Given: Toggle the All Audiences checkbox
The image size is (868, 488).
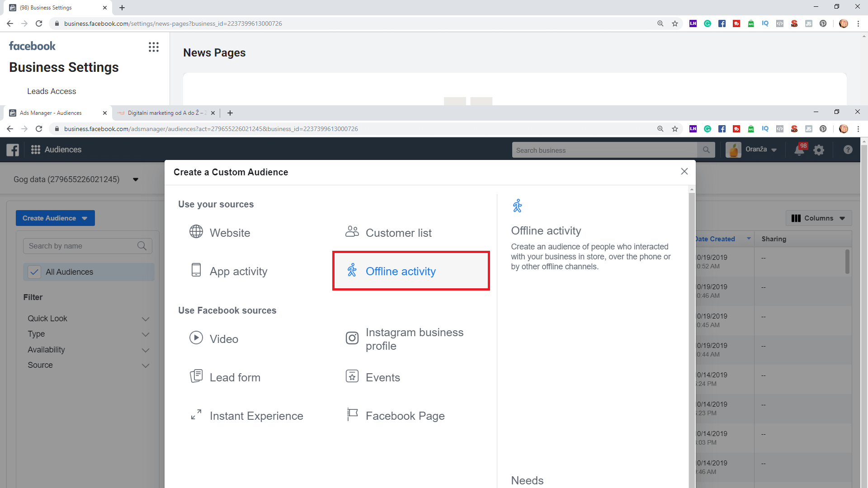Looking at the screenshot, I should [x=34, y=272].
